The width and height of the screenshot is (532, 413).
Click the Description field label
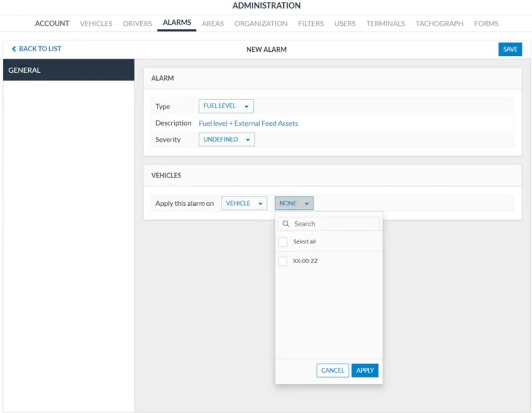[x=173, y=123]
